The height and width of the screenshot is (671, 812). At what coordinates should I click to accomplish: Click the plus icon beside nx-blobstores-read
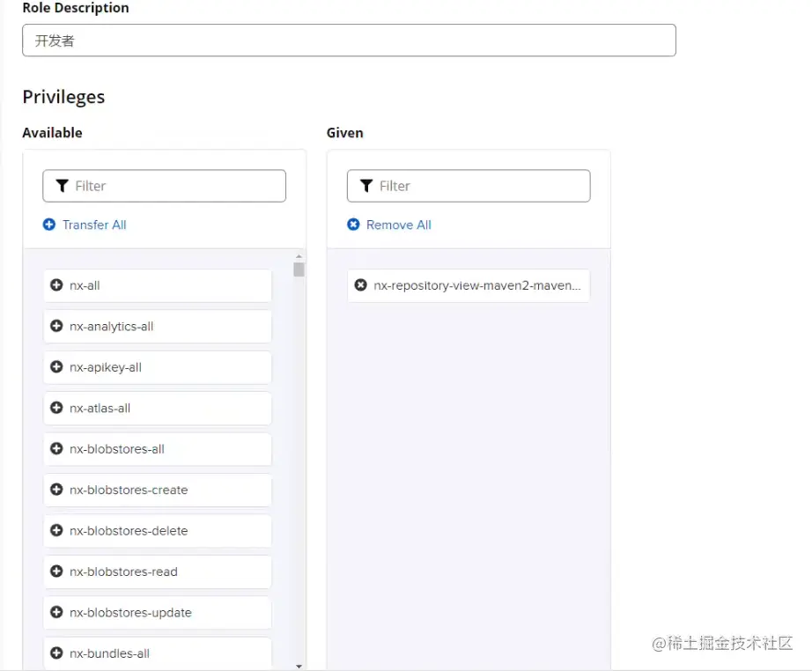click(x=56, y=571)
